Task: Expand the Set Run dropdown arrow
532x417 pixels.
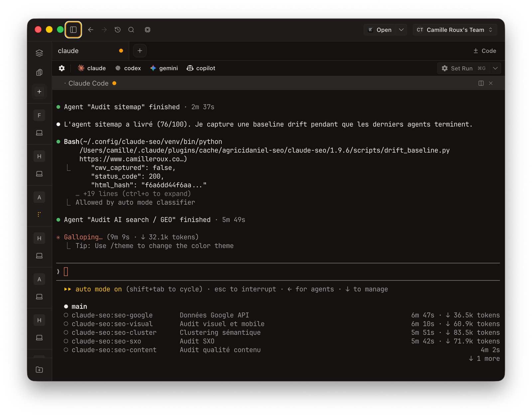Action: 495,68
